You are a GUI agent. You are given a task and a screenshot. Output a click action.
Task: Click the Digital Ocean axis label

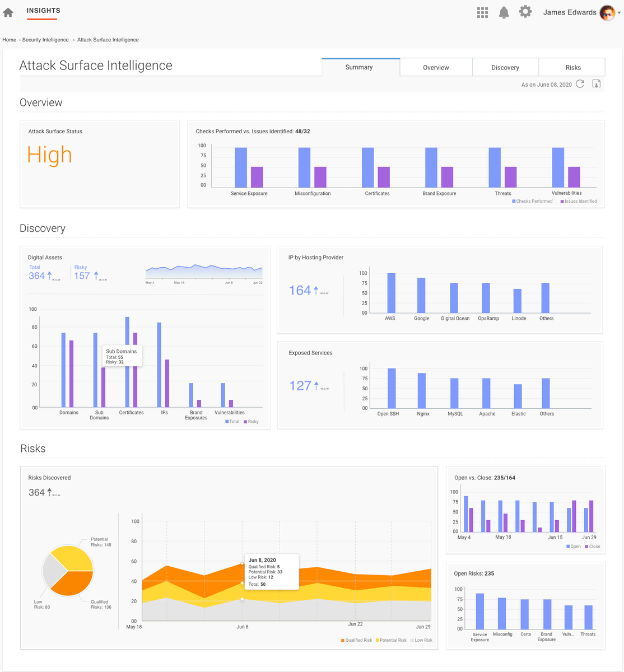pos(455,318)
